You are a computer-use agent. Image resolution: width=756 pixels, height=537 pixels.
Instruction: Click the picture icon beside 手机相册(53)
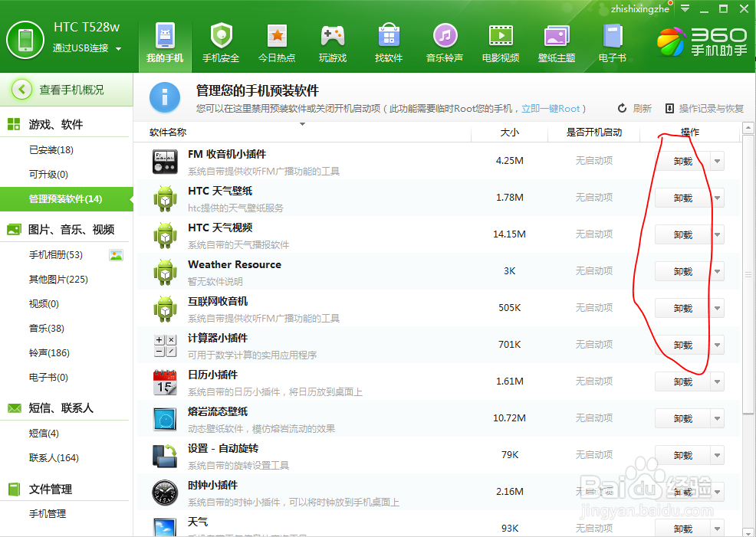[116, 255]
